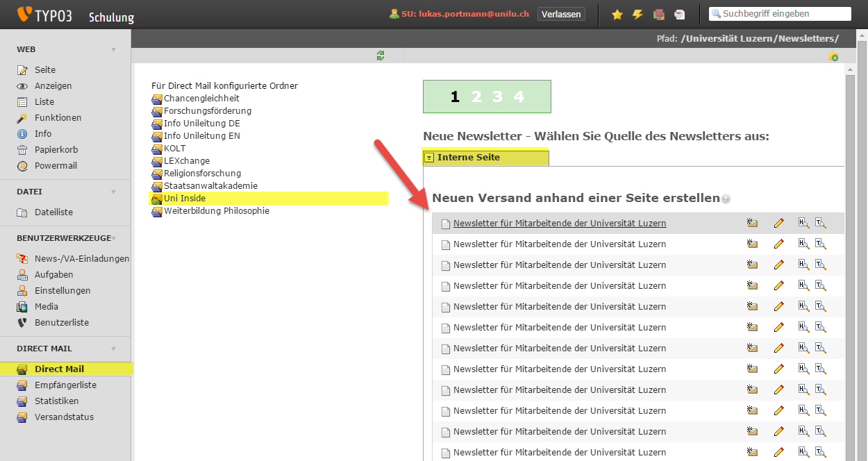The image size is (868, 461).
Task: Click the TYPO3 logo
Action: (x=45, y=14)
